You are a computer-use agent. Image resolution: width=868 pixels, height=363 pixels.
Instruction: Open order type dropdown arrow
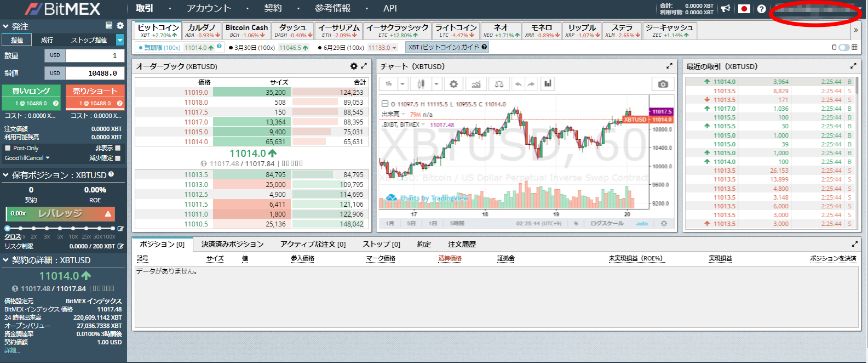(x=120, y=40)
